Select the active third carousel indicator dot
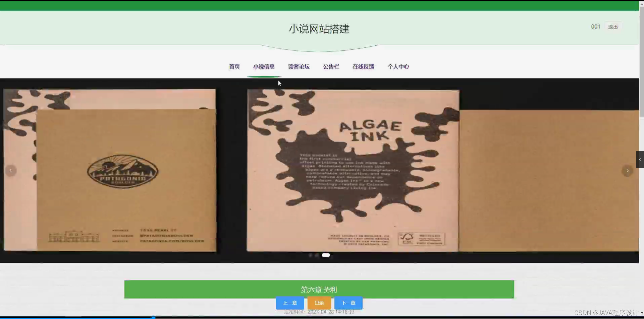Image resolution: width=644 pixels, height=319 pixels. click(x=326, y=255)
